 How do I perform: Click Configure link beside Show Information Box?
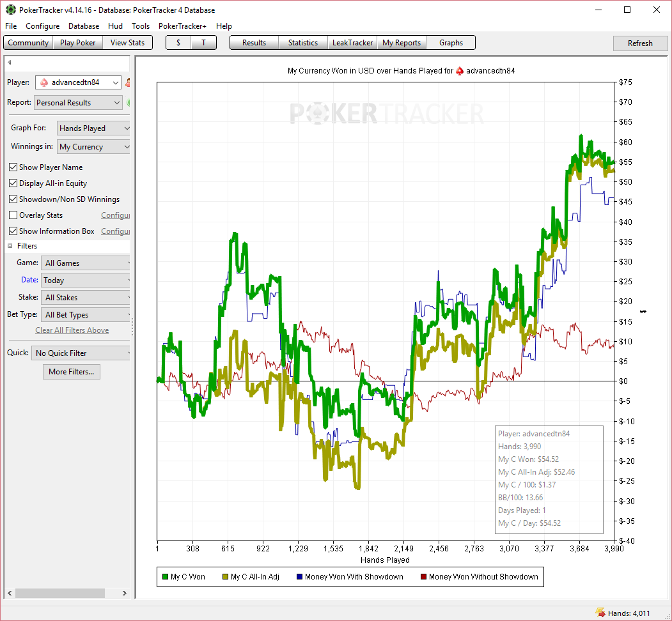click(x=115, y=231)
